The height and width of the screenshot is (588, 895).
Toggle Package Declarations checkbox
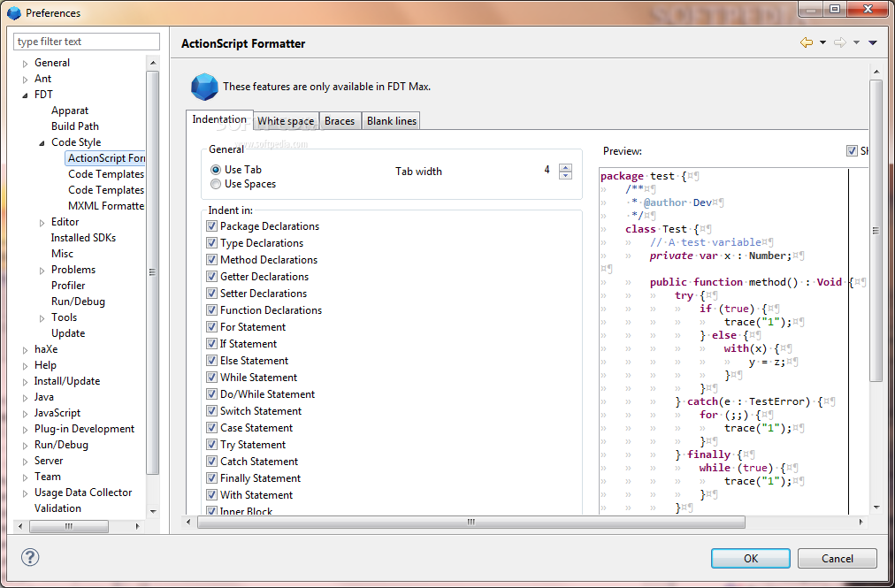click(211, 226)
